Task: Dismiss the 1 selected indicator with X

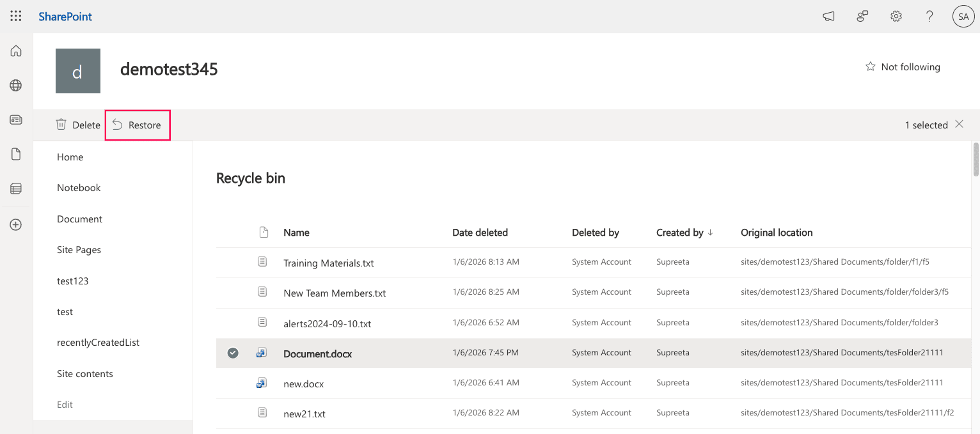Action: pyautogui.click(x=959, y=124)
